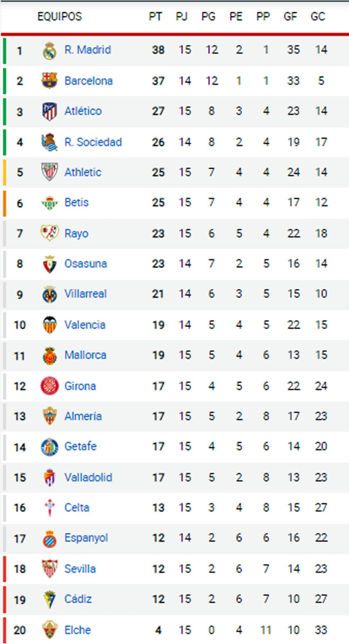Screen dimensions: 349x644
Task: Click the Osasuna team name
Action: (85, 263)
